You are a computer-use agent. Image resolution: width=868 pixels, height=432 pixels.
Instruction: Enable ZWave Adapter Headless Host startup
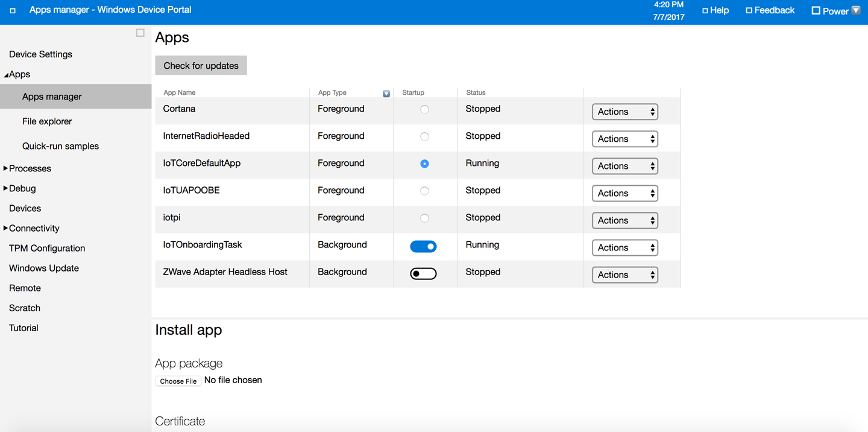tap(423, 273)
